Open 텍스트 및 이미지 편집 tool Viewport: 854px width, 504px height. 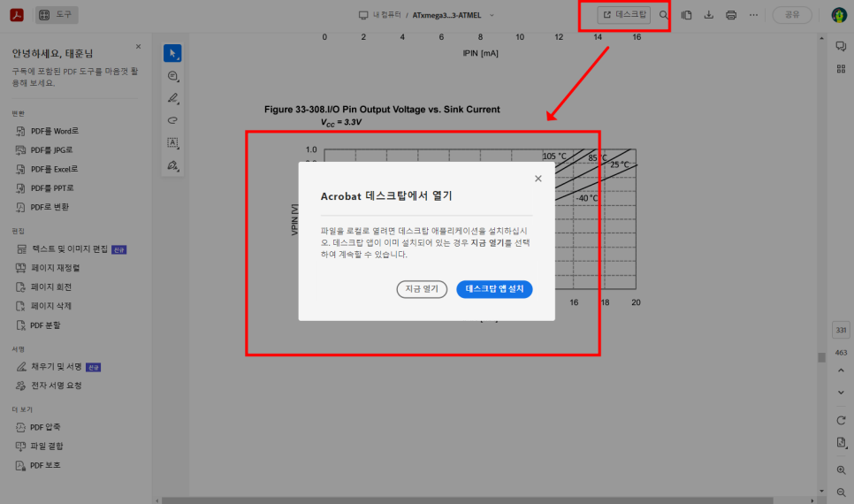pos(71,249)
